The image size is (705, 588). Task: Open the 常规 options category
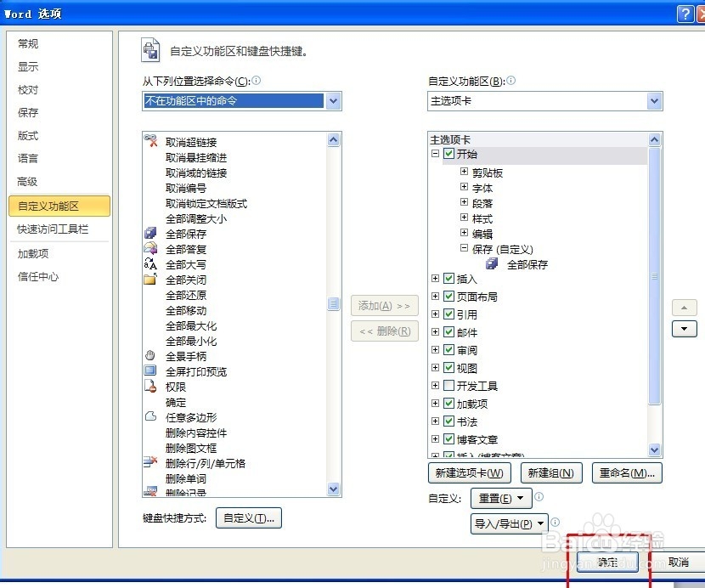pyautogui.click(x=28, y=43)
